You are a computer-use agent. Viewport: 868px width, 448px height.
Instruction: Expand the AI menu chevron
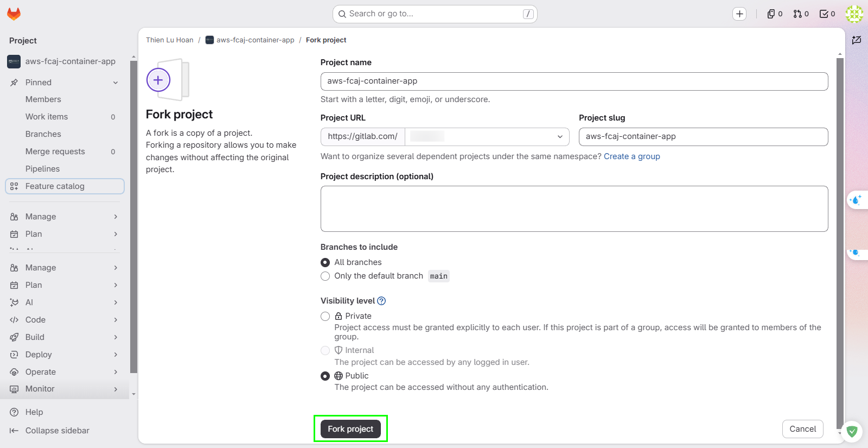tap(116, 302)
